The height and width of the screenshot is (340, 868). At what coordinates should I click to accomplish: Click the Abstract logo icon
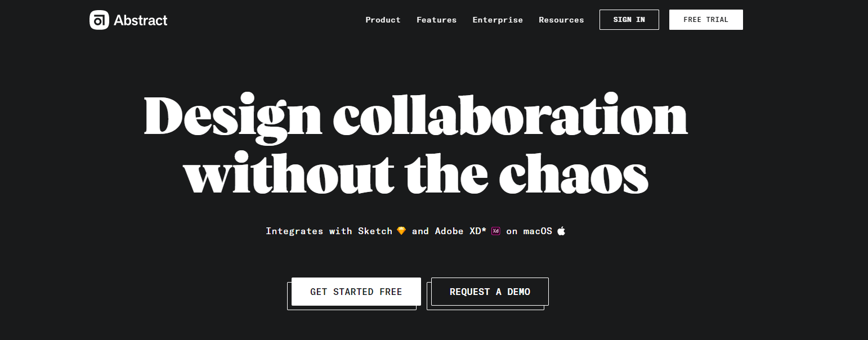tap(99, 20)
